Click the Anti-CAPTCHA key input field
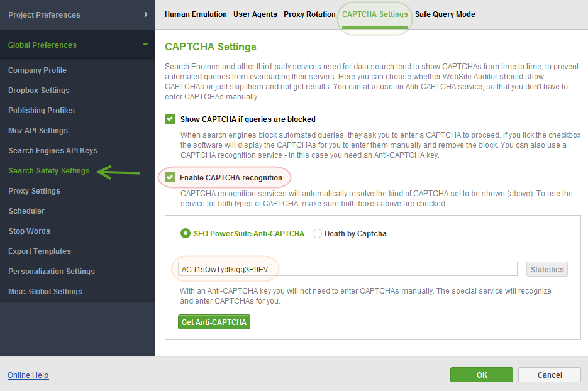This screenshot has width=588, height=391. pos(348,269)
